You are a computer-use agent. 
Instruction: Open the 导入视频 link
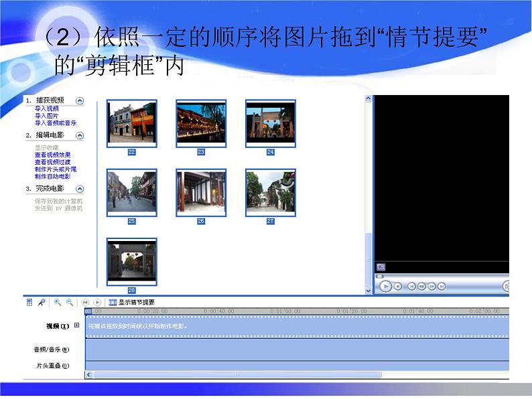[47, 108]
